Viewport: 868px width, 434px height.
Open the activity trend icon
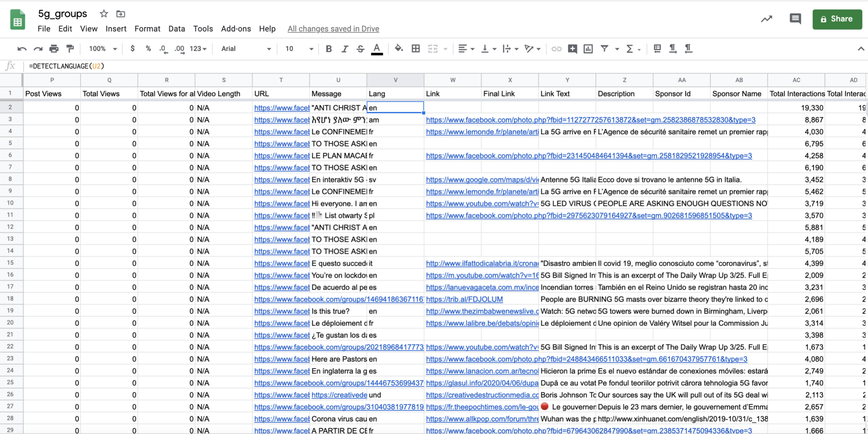click(x=766, y=19)
